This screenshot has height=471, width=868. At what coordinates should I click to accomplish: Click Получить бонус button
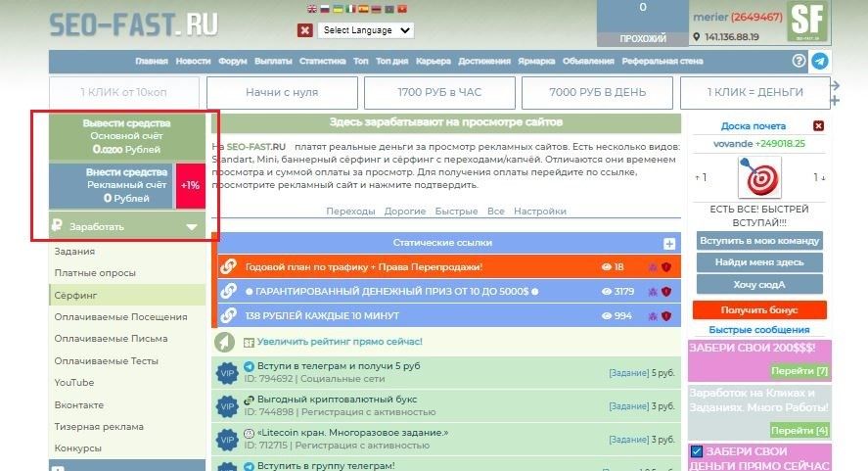[x=759, y=310]
